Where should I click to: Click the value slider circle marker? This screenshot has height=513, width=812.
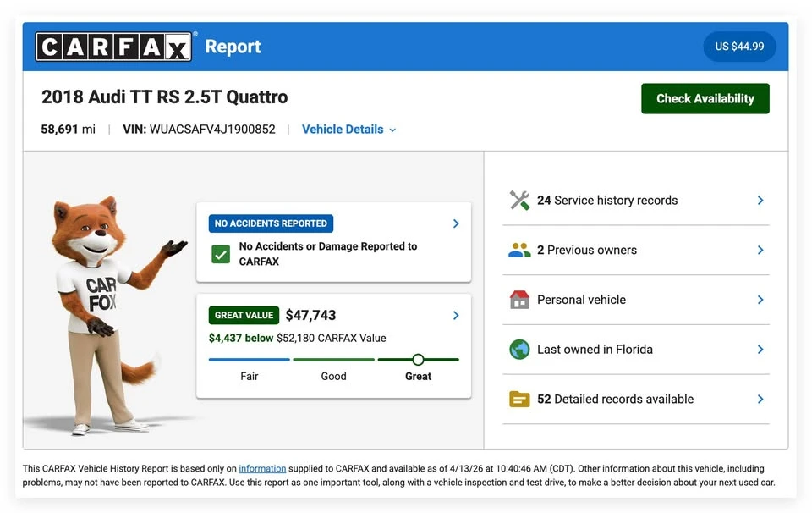pos(419,360)
